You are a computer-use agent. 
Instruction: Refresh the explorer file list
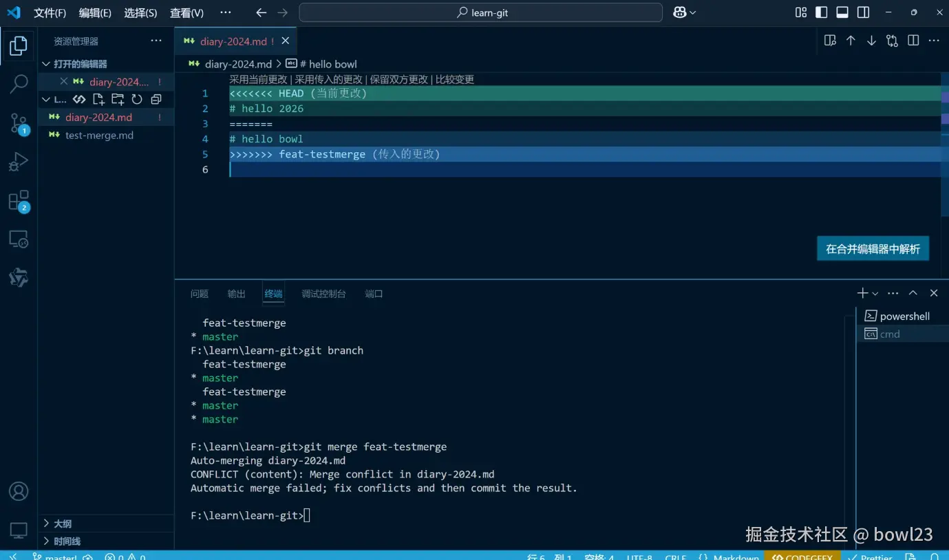pos(137,99)
